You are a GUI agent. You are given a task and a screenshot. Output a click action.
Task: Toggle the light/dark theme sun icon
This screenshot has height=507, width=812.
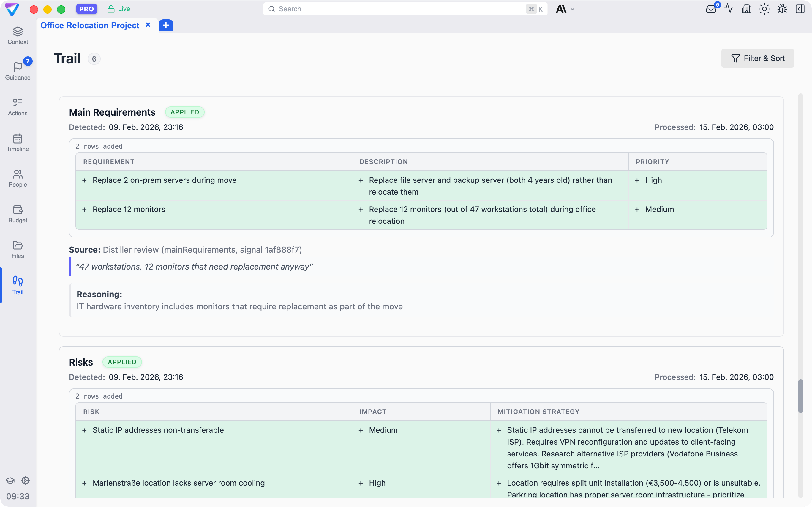point(764,9)
